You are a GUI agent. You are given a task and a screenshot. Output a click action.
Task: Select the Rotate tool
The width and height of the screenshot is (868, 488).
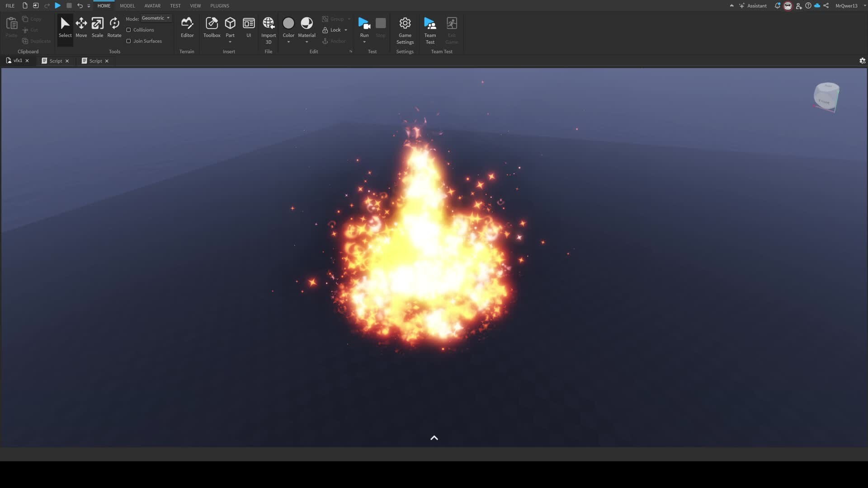click(x=114, y=27)
